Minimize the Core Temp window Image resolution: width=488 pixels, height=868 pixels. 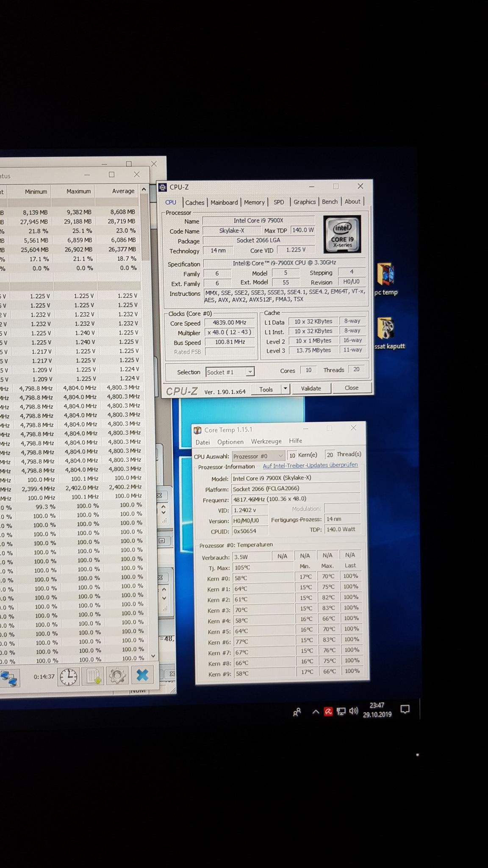[x=305, y=429]
